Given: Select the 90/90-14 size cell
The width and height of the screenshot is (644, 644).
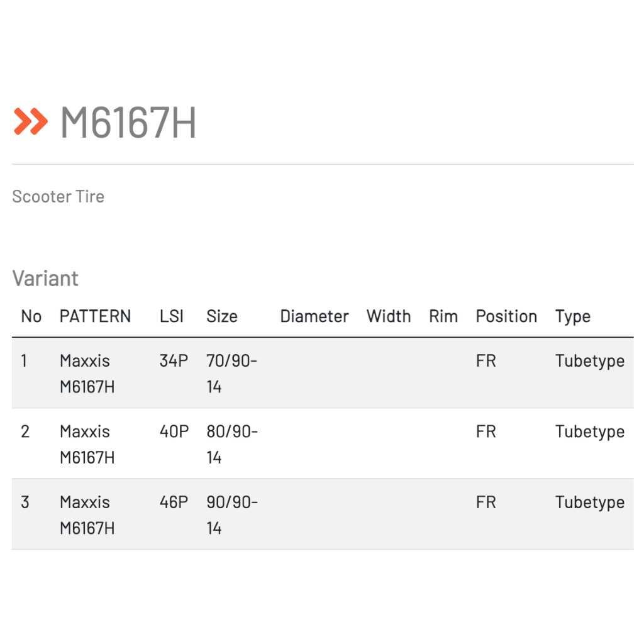Looking at the screenshot, I should point(231,514).
